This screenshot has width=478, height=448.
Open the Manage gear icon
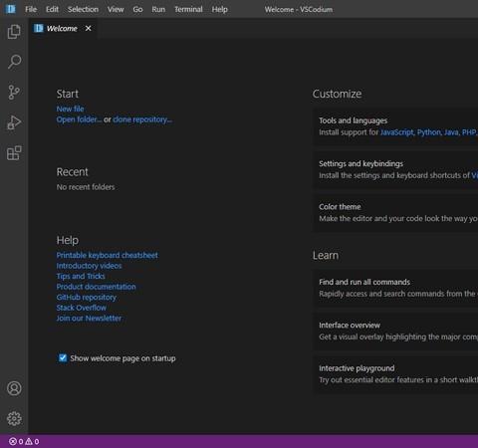pos(14,419)
